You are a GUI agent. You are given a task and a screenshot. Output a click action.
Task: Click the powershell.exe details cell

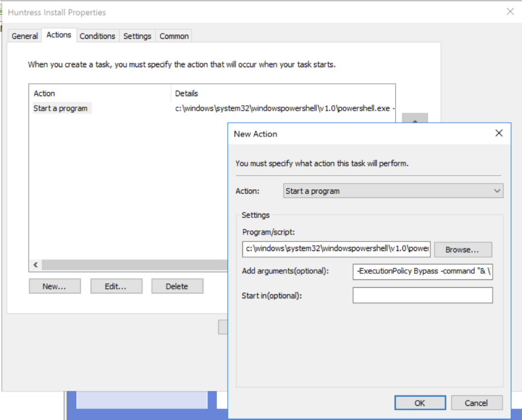[x=284, y=109]
